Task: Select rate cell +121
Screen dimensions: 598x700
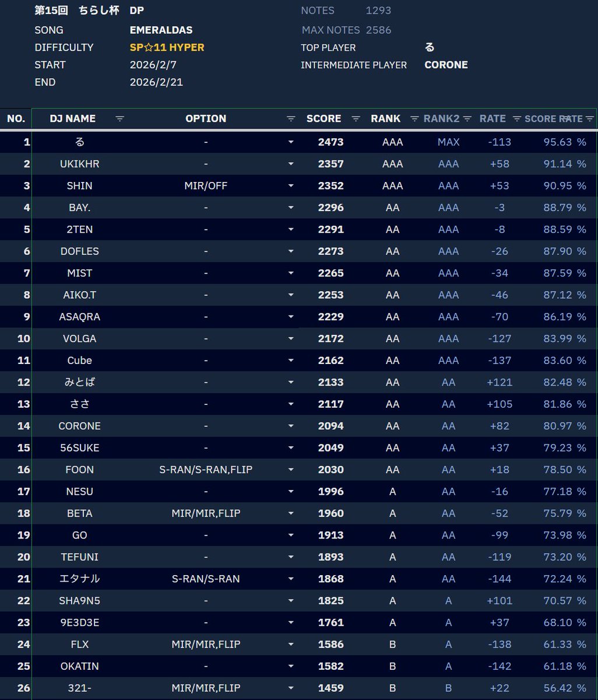Action: [x=500, y=382]
